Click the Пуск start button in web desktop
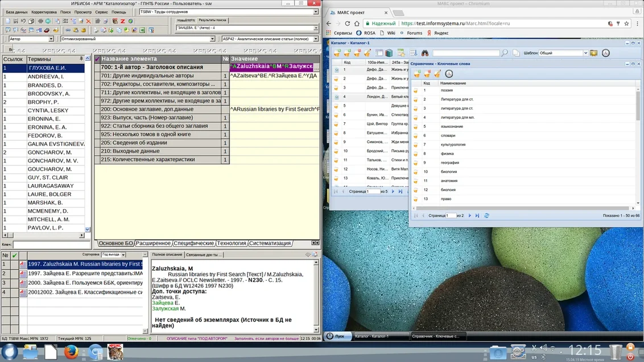Screen dimensions: 644x362 (337, 336)
